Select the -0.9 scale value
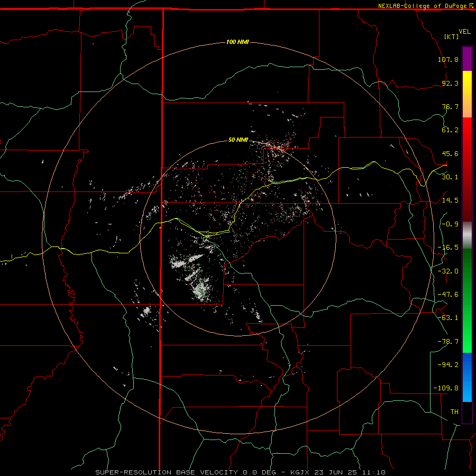This screenshot has width=476, height=476. pos(450,224)
